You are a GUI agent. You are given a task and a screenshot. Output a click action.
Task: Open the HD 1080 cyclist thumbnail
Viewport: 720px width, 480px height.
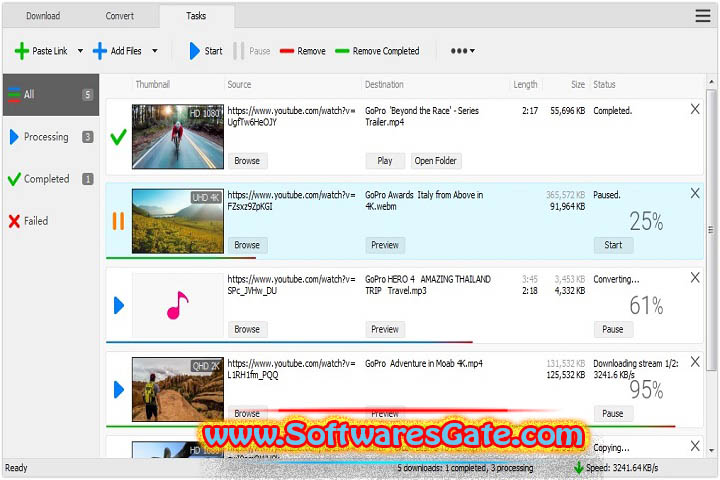pos(178,136)
